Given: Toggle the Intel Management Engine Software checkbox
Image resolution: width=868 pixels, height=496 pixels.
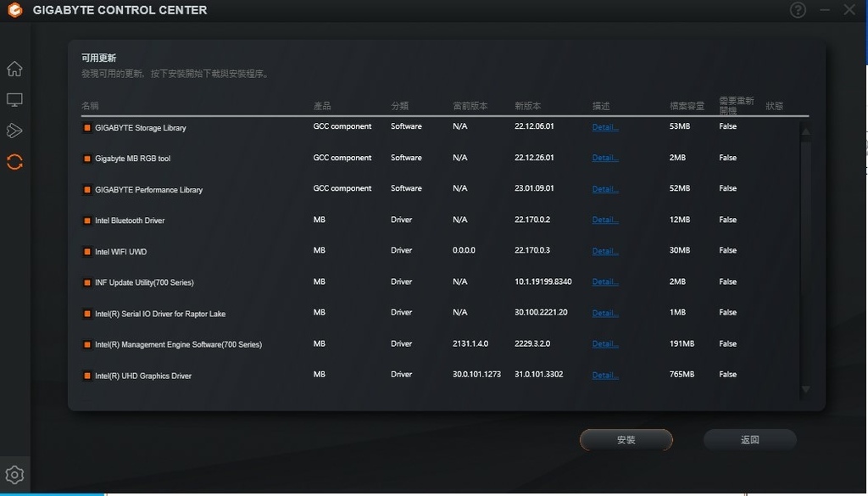Looking at the screenshot, I should click(x=87, y=345).
